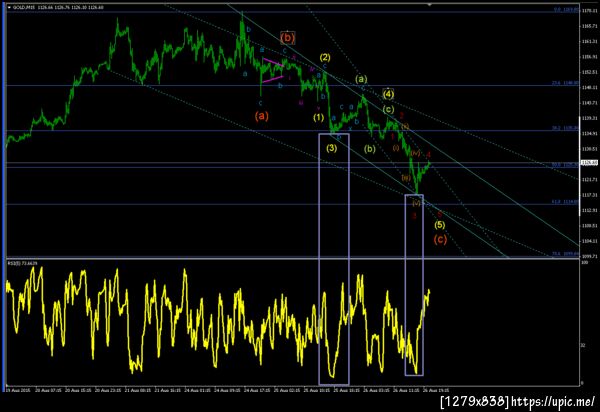Viewport: 600px width, 412px height.
Task: Click the 26 Aug 19:15 time label
Action: click(x=436, y=391)
